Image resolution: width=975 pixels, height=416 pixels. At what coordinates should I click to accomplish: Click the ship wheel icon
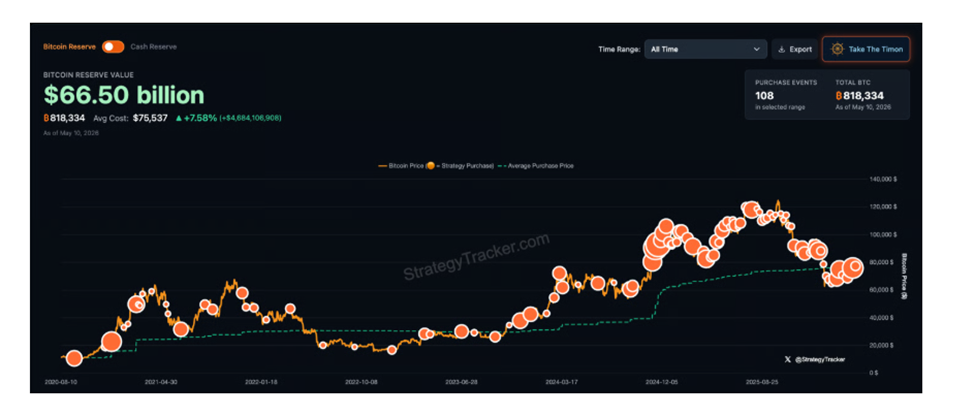pyautogui.click(x=837, y=49)
